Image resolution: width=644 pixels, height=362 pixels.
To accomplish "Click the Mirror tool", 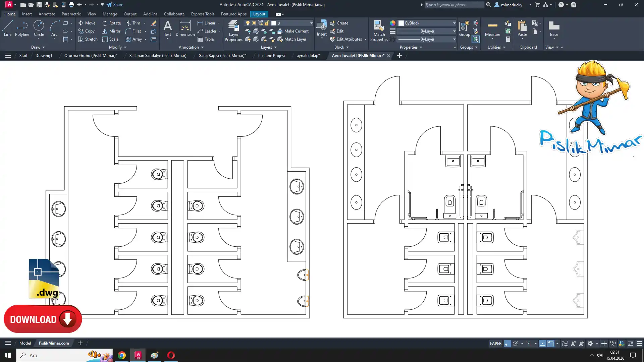I will (x=111, y=31).
